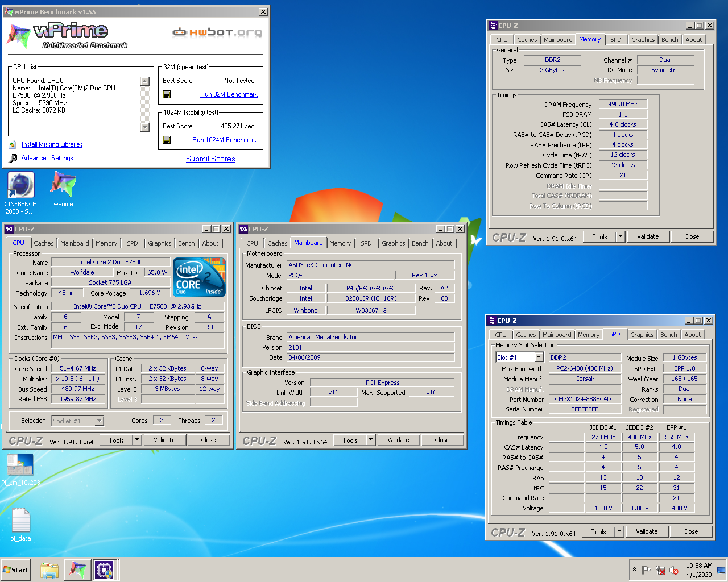Select Memory tab in CPU window
728x582 pixels.
[x=106, y=243]
